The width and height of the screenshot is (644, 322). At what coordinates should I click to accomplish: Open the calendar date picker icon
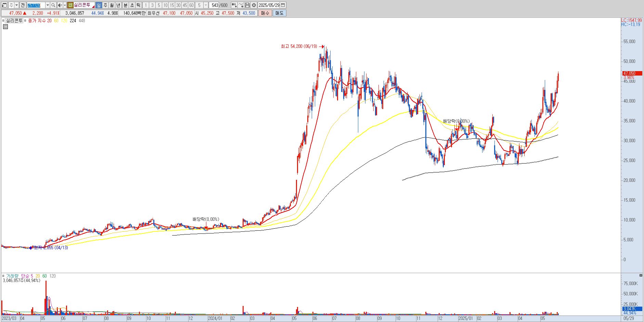tap(283, 5)
